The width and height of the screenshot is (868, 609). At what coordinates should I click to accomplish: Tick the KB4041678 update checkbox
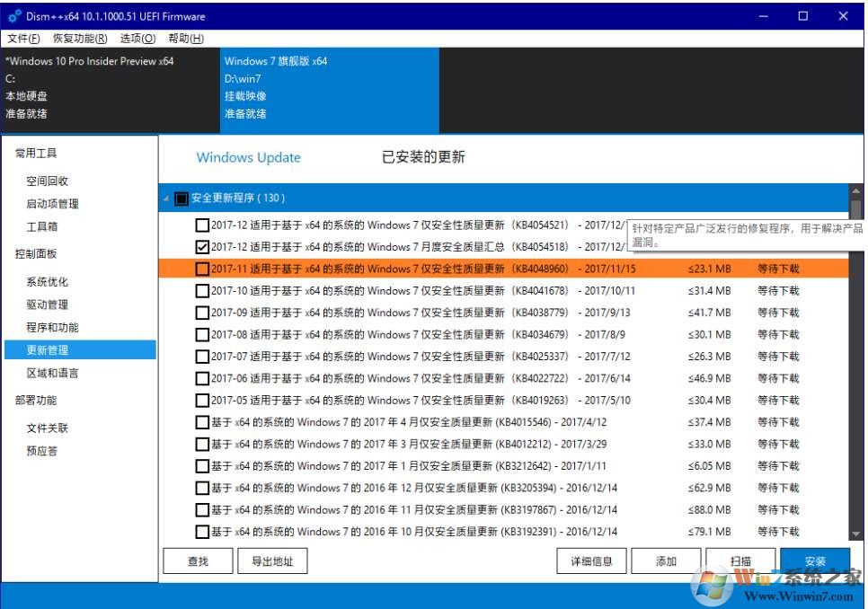(202, 290)
